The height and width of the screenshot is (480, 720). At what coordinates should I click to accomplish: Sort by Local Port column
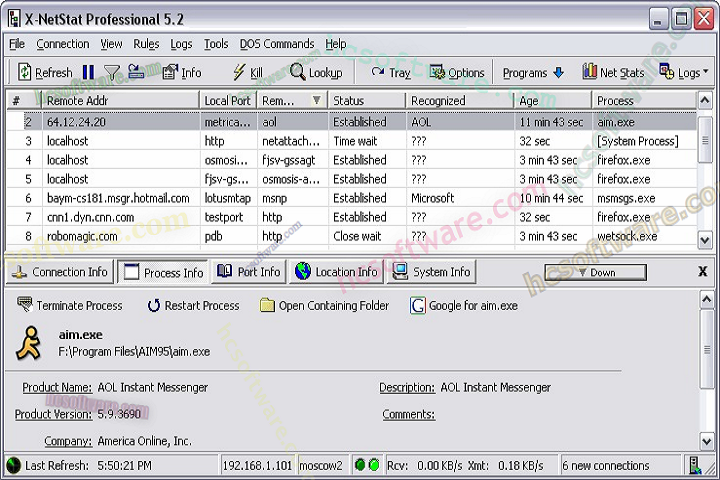[228, 101]
